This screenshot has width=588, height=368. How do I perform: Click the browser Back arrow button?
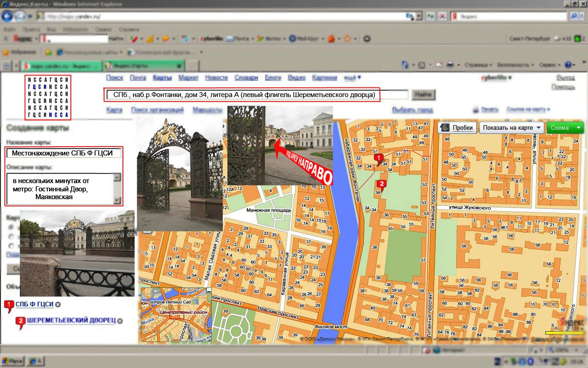point(7,16)
